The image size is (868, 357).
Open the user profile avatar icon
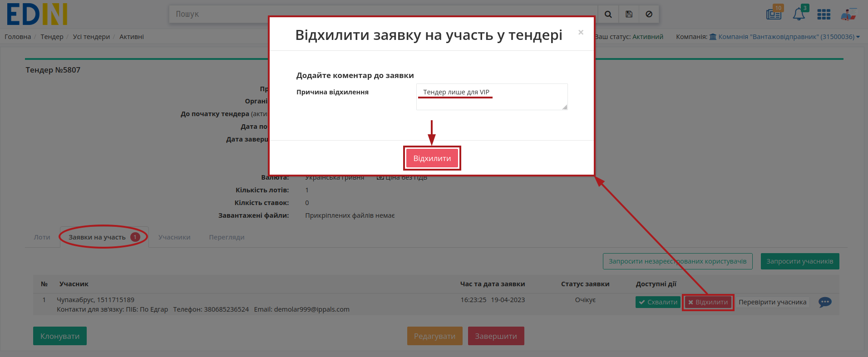(x=848, y=15)
